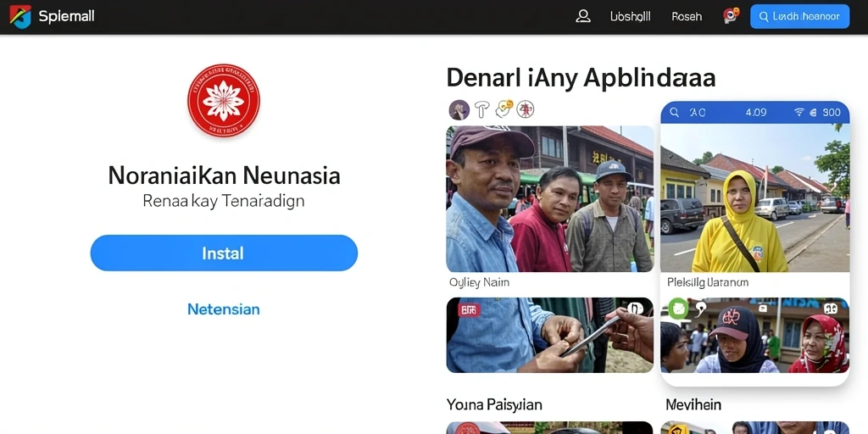Viewport: 868px width, 434px height.
Task: Click the red circled symbol icon
Action: (x=526, y=109)
